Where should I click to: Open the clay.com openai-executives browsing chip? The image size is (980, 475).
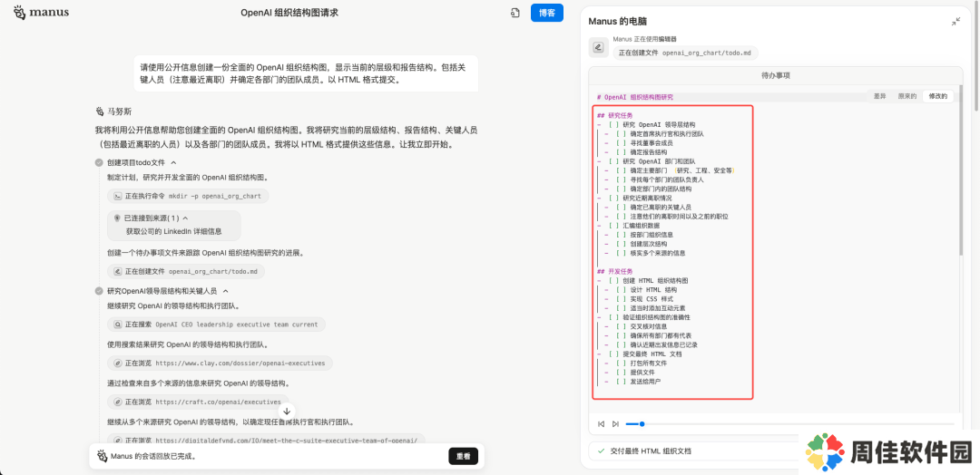click(220, 363)
